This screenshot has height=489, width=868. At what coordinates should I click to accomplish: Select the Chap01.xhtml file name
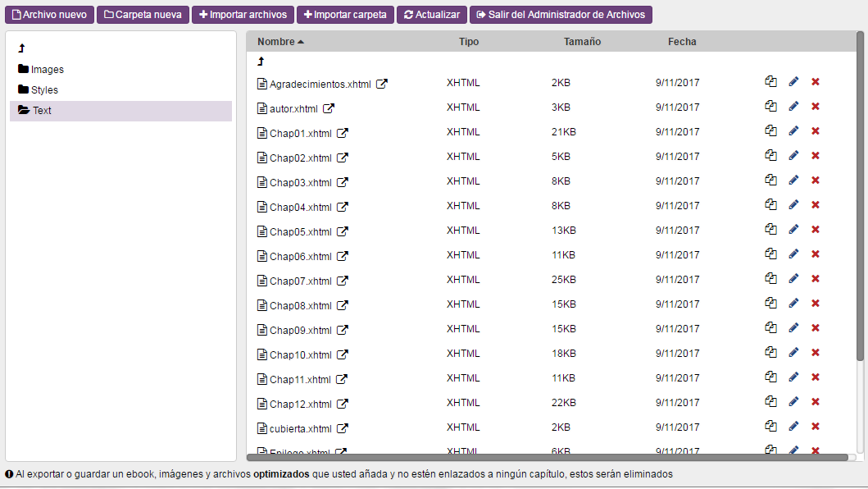click(x=301, y=134)
